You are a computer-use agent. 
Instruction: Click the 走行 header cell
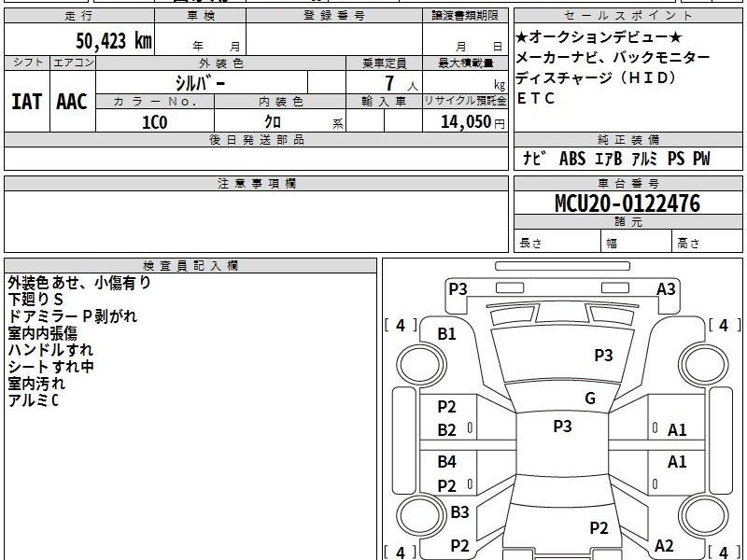point(79,16)
